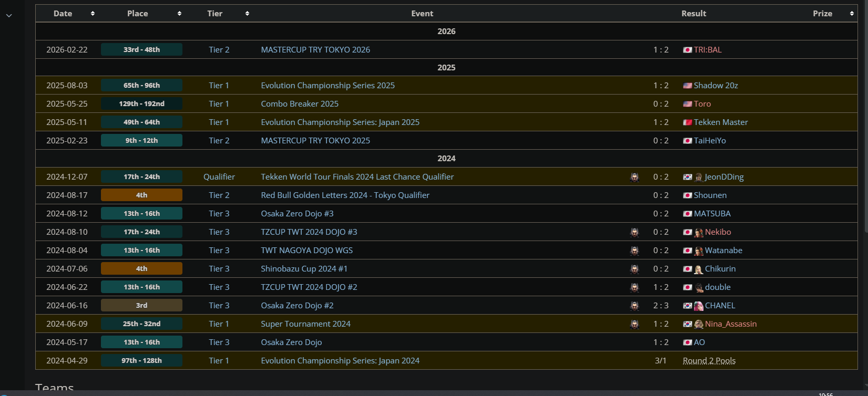
Task: Click the character icon in the Osaka Zero Dojo #2 event row
Action: pyautogui.click(x=635, y=306)
